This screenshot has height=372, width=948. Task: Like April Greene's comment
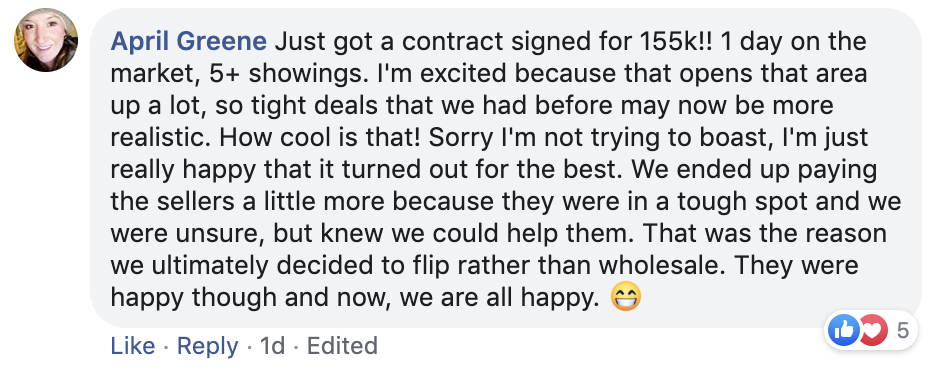[x=132, y=346]
